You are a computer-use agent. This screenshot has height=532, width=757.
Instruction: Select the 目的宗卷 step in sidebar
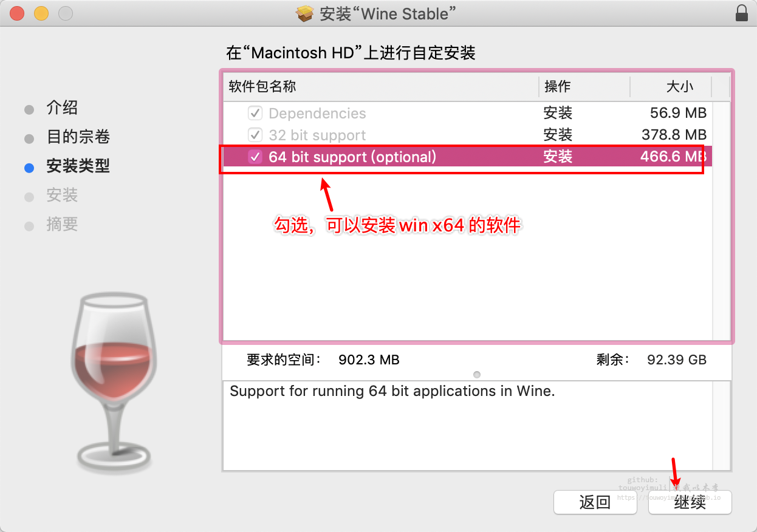[x=78, y=137]
